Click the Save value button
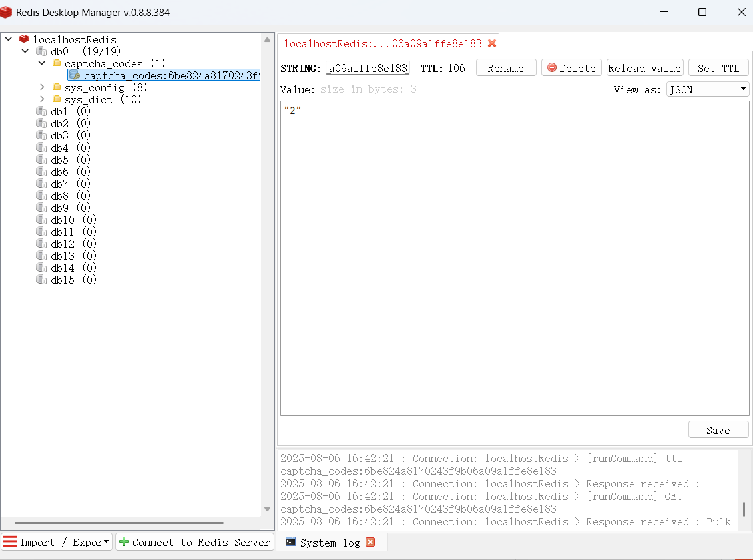This screenshot has height=560, width=753. tap(718, 430)
